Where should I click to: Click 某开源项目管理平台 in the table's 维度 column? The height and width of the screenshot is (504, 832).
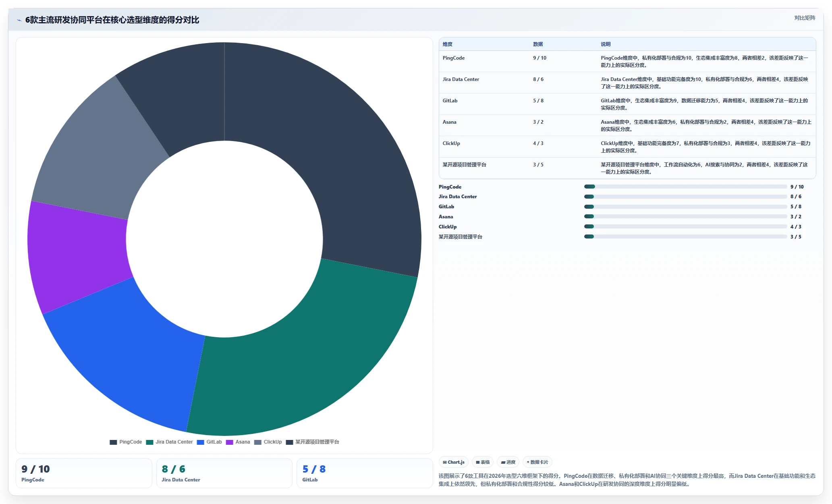[x=465, y=165]
